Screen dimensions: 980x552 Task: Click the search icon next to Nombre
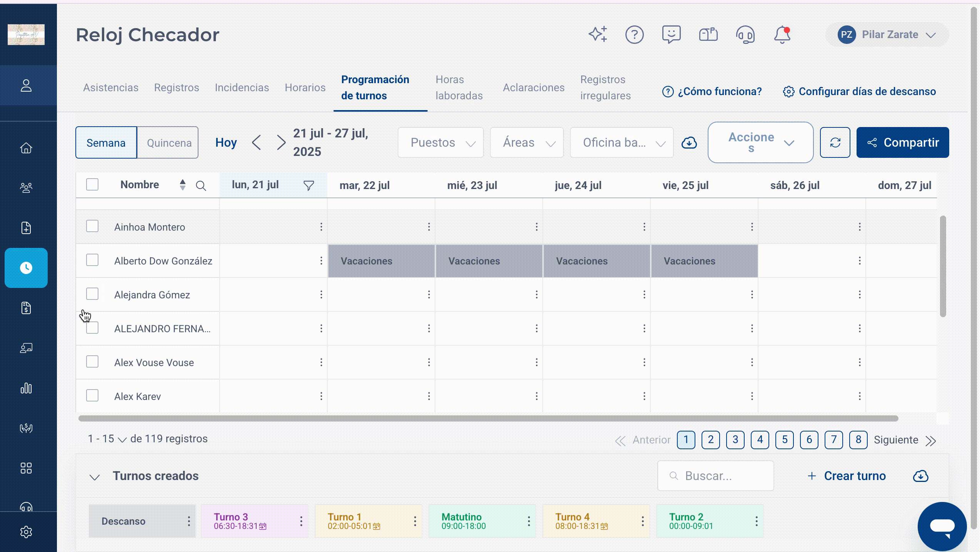(x=201, y=186)
